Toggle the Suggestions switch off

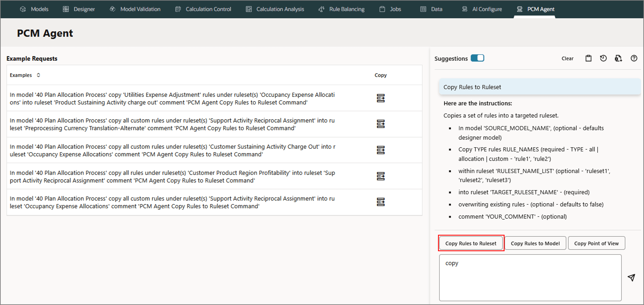coord(477,58)
